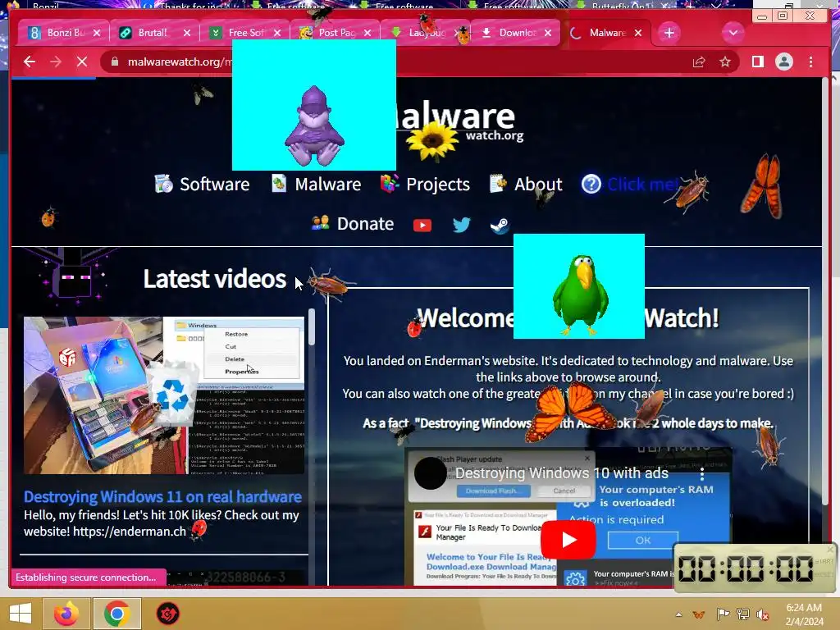Share this page via toolbar share icon
Viewport: 840px width, 630px height.
pyautogui.click(x=699, y=62)
